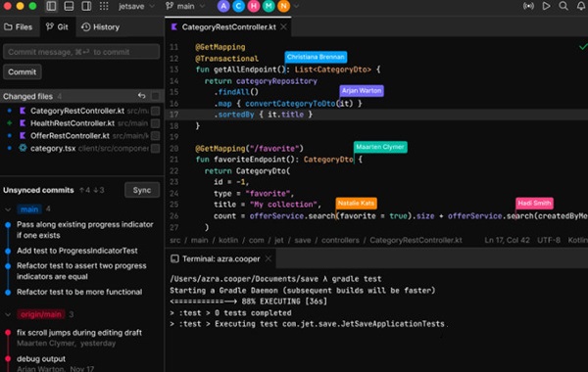Image resolution: width=588 pixels, height=372 pixels.
Task: Close the Terminal: azra.cooper tab
Action: pyautogui.click(x=269, y=258)
